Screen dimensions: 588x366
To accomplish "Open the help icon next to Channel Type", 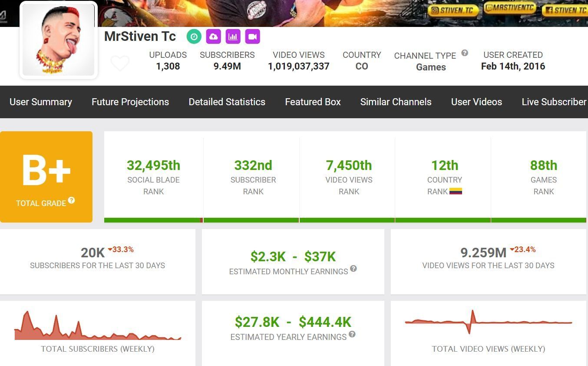I will (465, 53).
